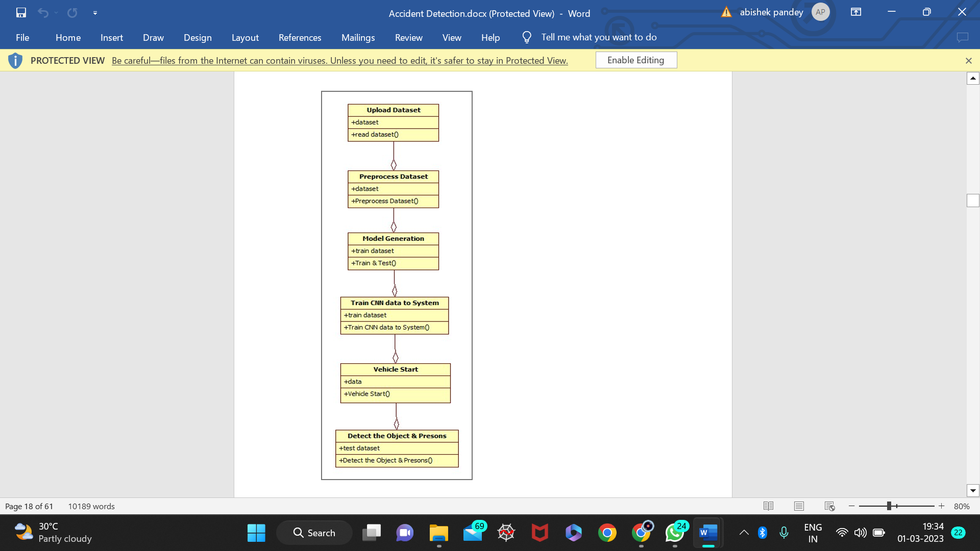This screenshot has width=980, height=551.
Task: Enable Editing by clicking the button
Action: [635, 60]
